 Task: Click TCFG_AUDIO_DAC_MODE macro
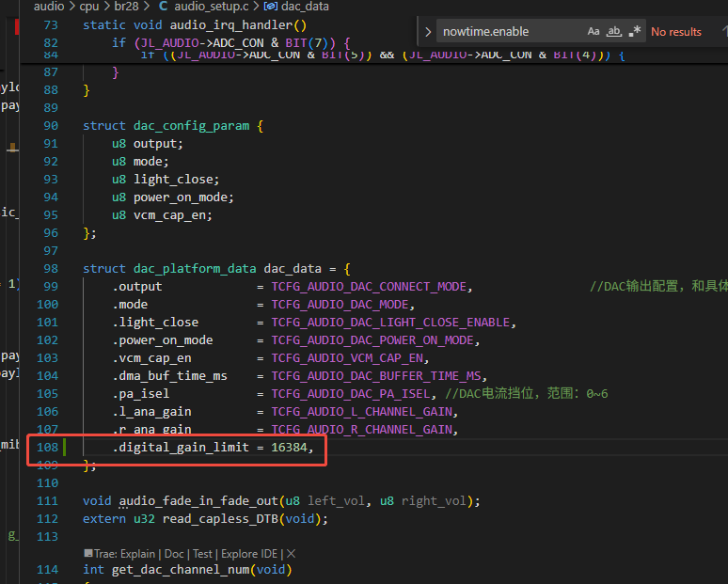coord(340,305)
